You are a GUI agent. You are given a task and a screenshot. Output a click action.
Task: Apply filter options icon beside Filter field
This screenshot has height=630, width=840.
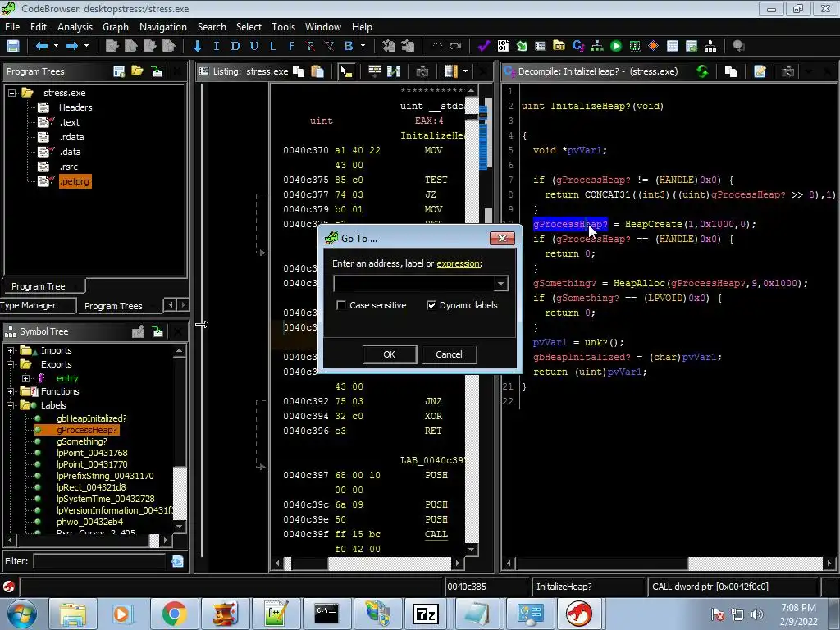pyautogui.click(x=177, y=561)
